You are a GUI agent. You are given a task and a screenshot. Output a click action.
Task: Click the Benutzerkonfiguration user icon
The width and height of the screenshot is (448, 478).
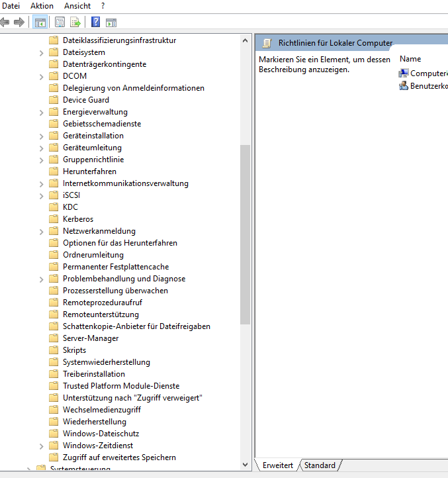click(x=404, y=86)
